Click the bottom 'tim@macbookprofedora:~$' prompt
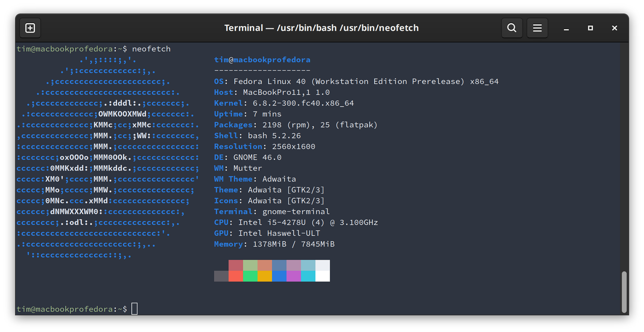Image resolution: width=644 pixels, height=332 pixels. [x=72, y=309]
